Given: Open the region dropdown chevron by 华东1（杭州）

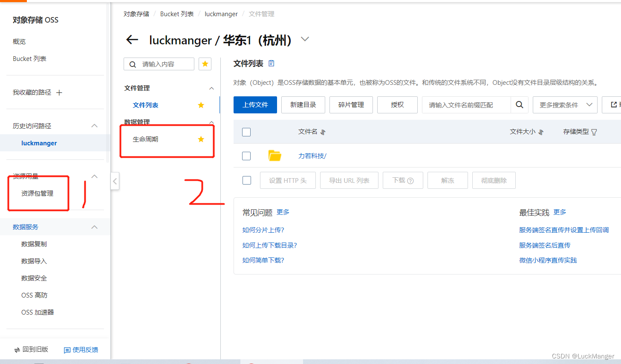Looking at the screenshot, I should click(x=305, y=39).
